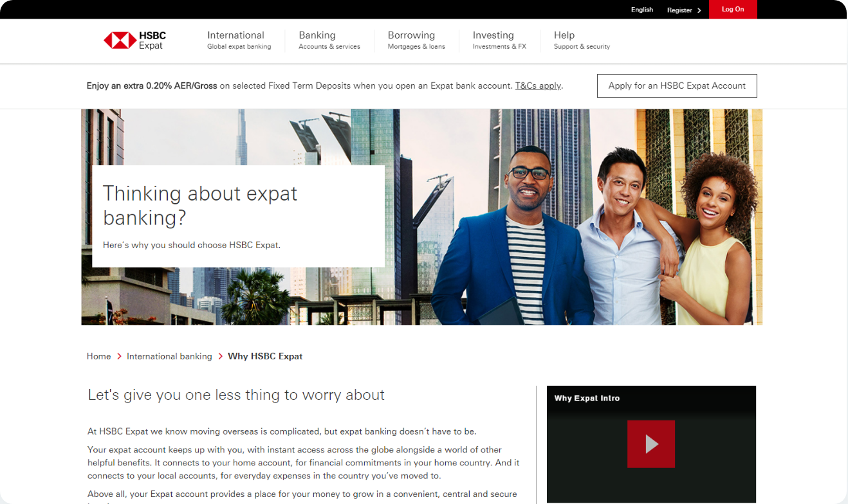The width and height of the screenshot is (848, 504).
Task: Play the Why Expat Intro video
Action: [x=651, y=444]
